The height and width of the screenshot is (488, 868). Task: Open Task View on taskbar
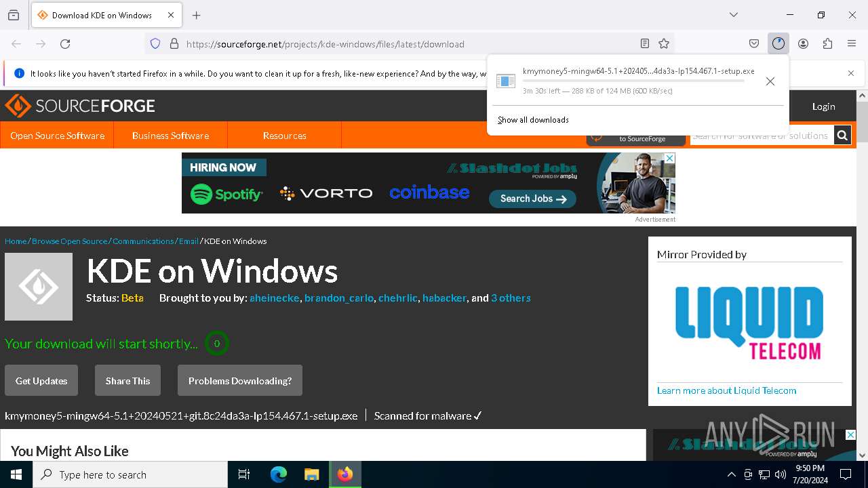click(244, 474)
